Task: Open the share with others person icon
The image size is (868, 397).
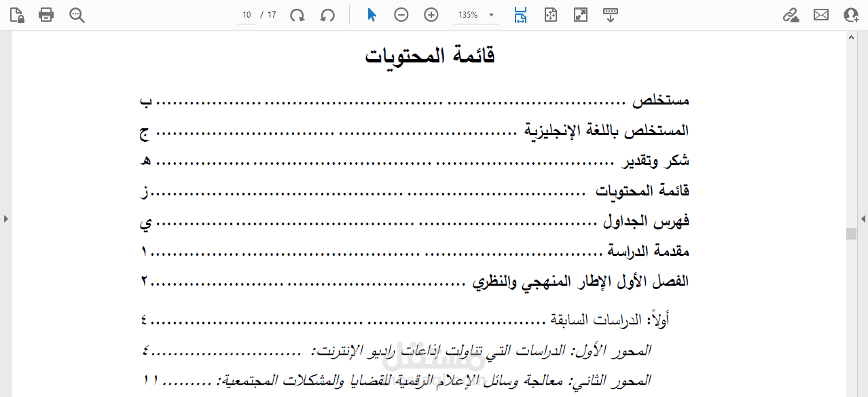Action: point(851,15)
